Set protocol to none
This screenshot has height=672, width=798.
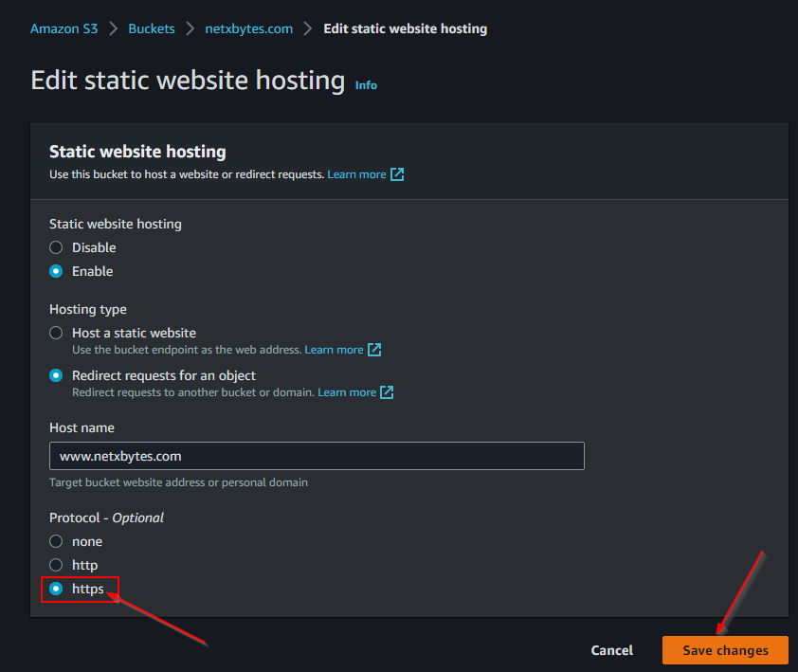click(57, 541)
